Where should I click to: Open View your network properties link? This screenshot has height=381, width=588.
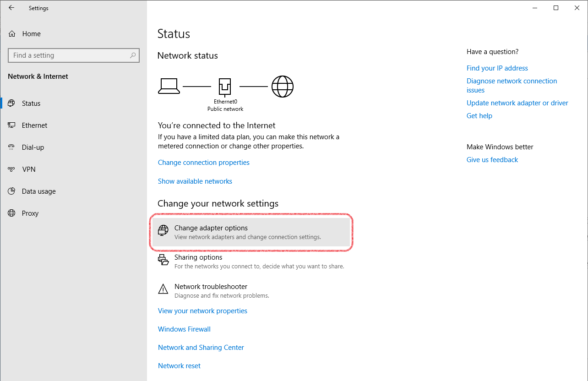click(x=202, y=311)
